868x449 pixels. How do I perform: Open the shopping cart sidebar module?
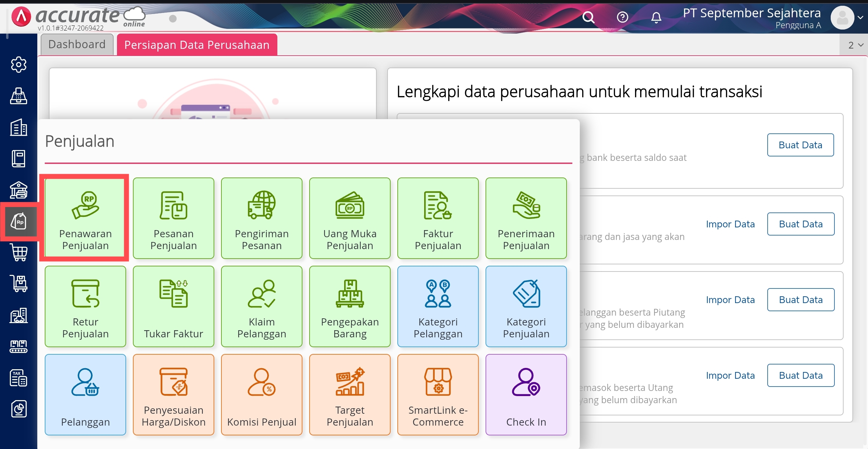[19, 252]
